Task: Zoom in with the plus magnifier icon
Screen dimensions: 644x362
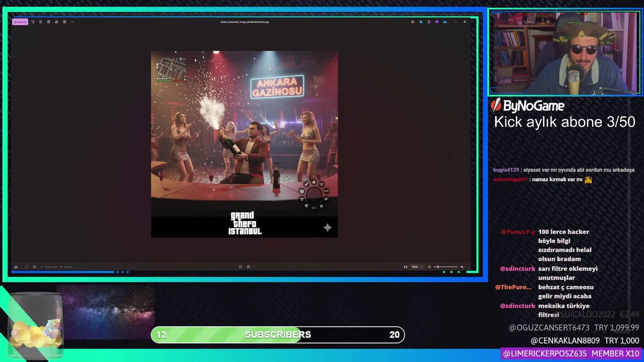Action: coord(462,267)
